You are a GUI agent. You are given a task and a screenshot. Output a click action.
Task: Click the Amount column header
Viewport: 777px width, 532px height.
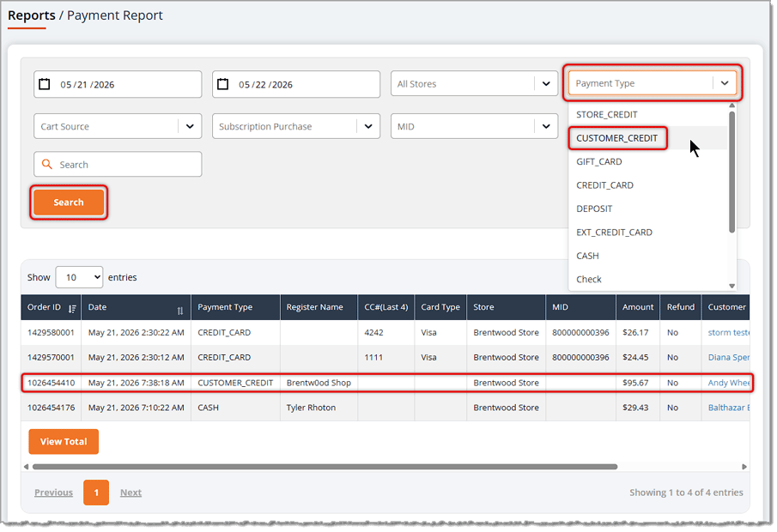638,307
